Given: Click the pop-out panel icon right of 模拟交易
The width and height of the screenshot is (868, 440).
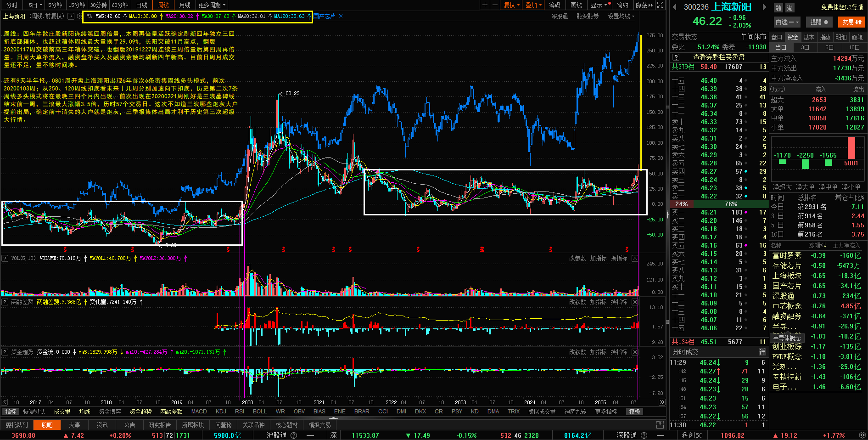Looking at the screenshot, I should [x=660, y=425].
